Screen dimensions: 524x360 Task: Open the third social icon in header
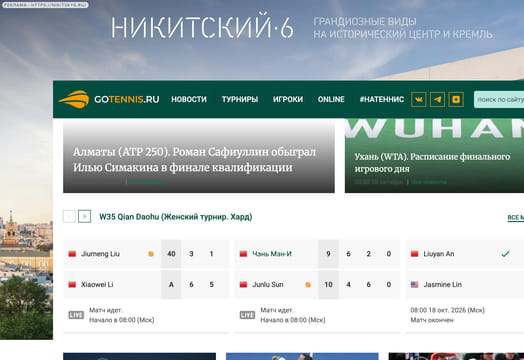456,99
